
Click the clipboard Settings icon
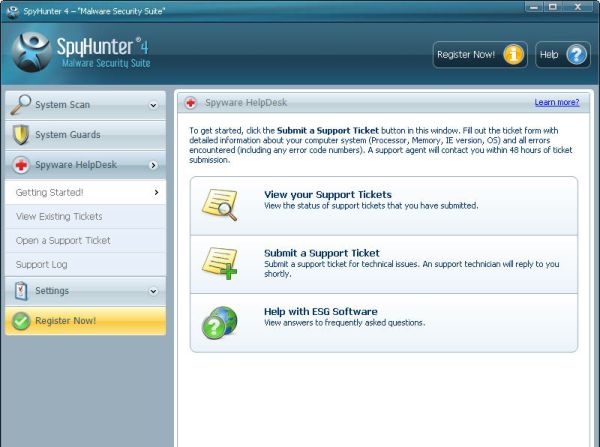[21, 291]
